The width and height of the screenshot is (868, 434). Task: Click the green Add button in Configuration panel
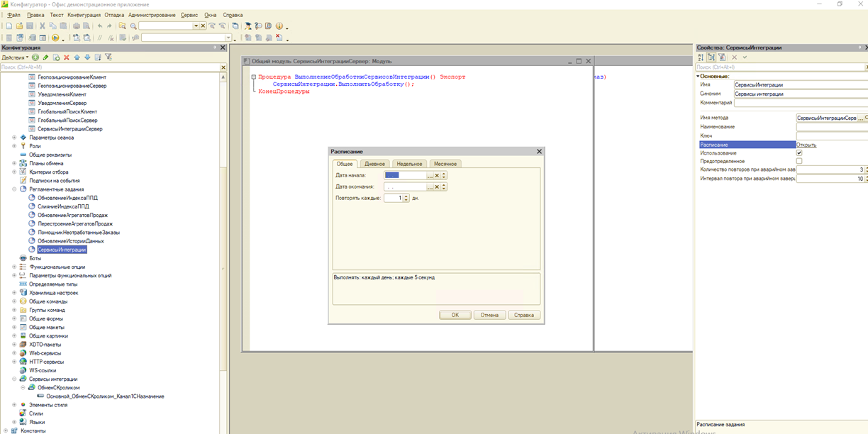point(35,57)
